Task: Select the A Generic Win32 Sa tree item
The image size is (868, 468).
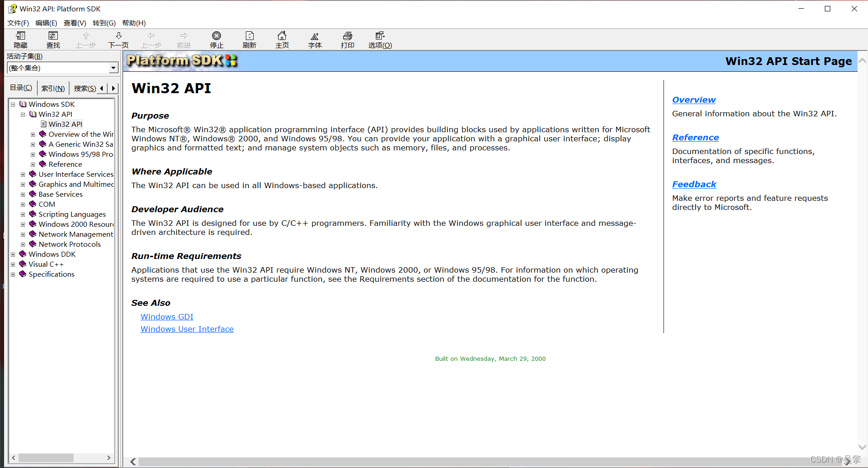Action: (x=81, y=144)
